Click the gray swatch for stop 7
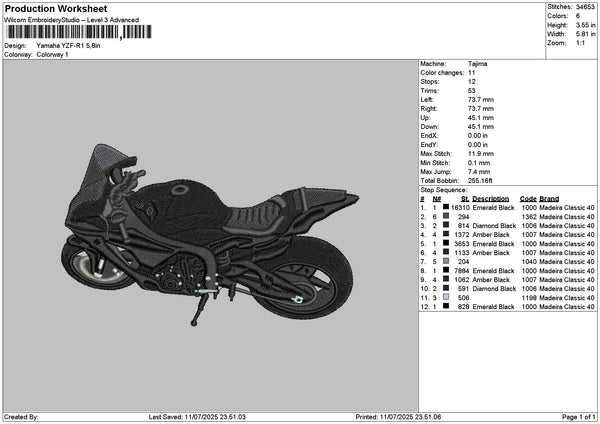The width and height of the screenshot is (600, 424). (445, 261)
